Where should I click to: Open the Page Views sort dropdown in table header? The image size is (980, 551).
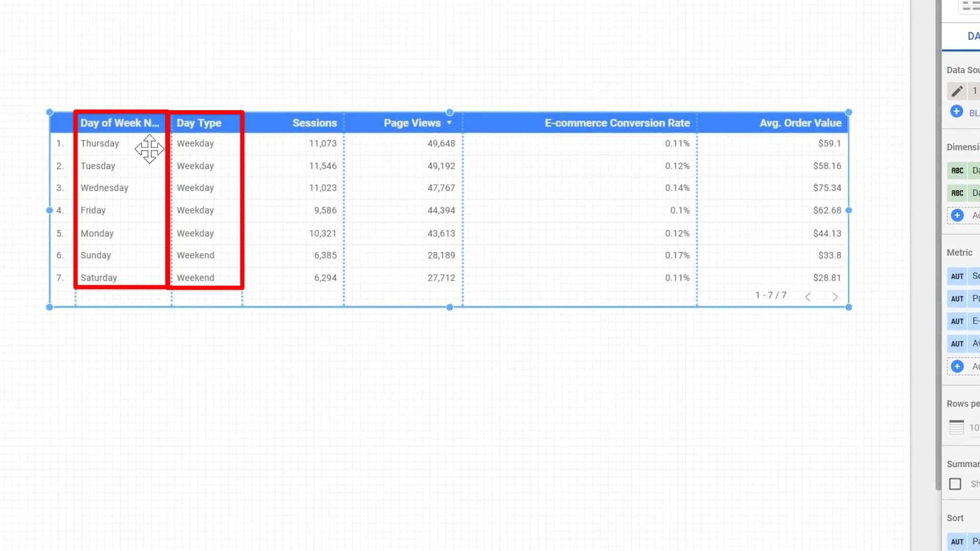(x=449, y=122)
